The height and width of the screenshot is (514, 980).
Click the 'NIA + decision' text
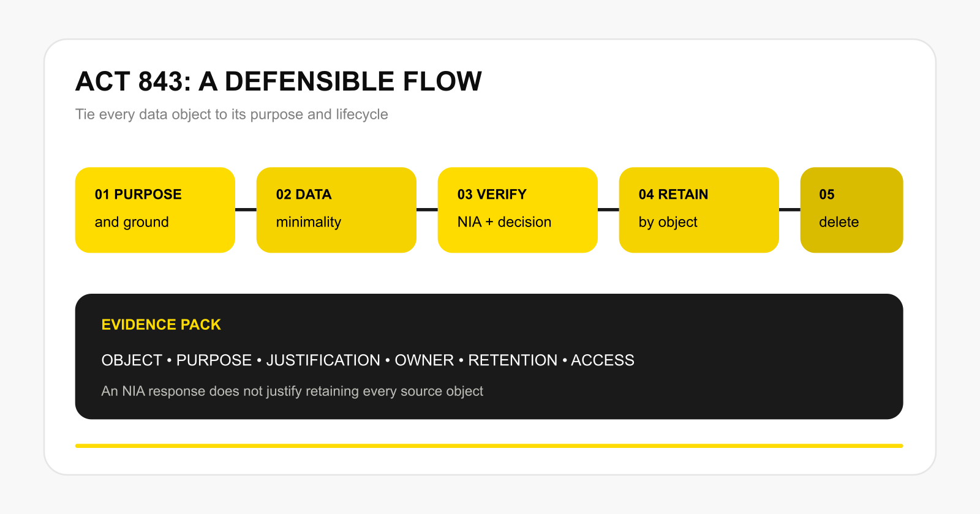pyautogui.click(x=504, y=222)
